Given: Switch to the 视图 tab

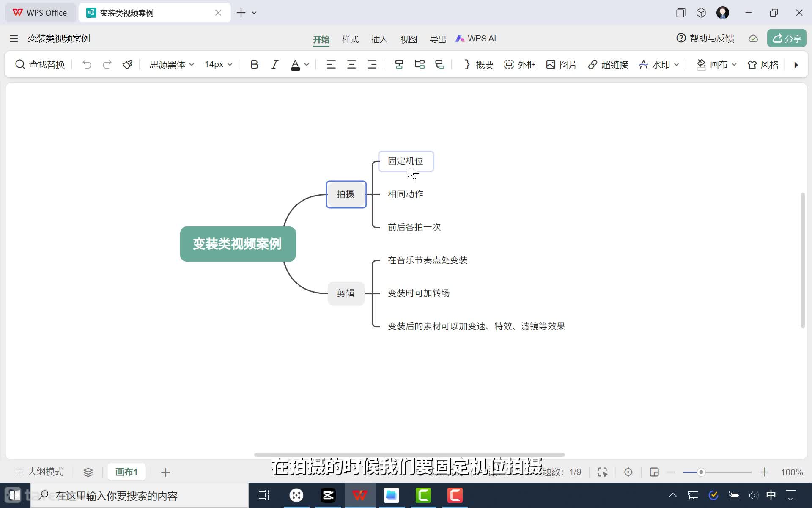Looking at the screenshot, I should 409,39.
